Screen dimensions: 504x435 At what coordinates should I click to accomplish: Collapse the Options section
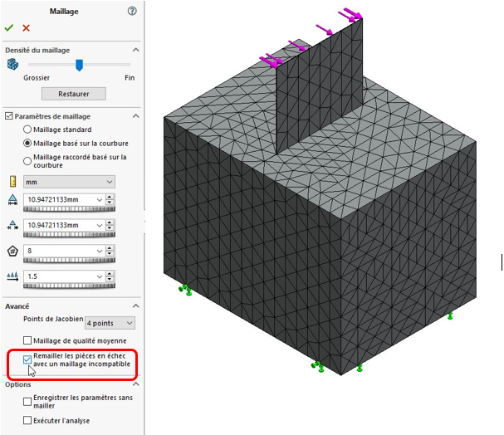pyautogui.click(x=136, y=384)
